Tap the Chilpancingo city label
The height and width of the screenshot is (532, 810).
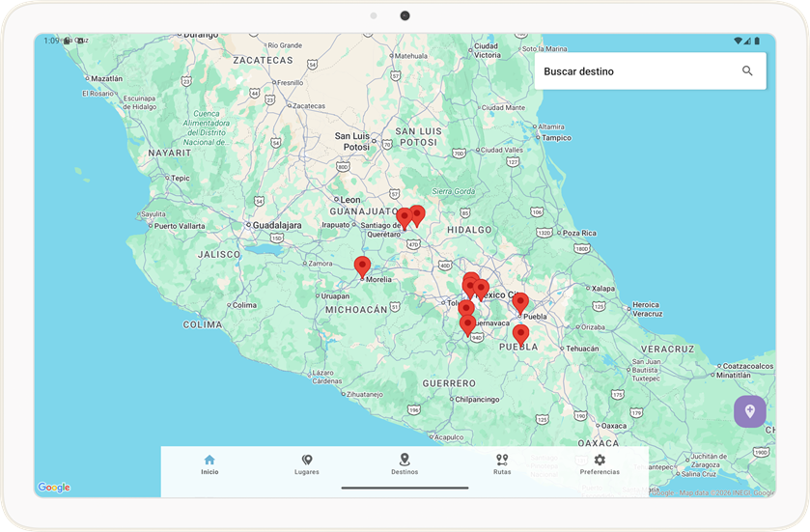point(477,400)
